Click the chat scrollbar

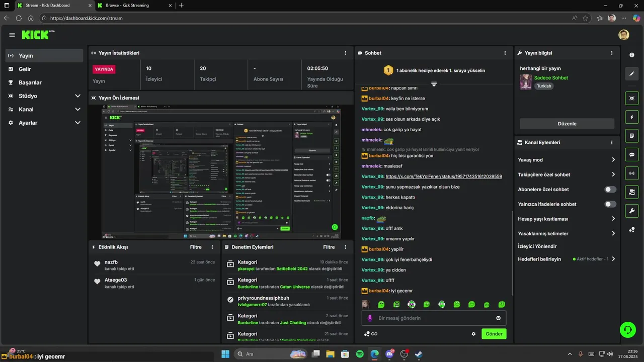(512, 253)
